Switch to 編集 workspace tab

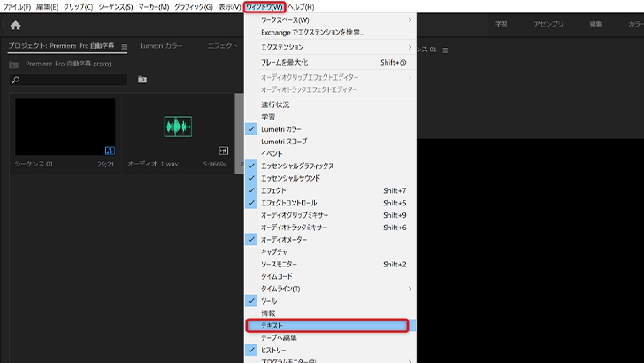(595, 24)
